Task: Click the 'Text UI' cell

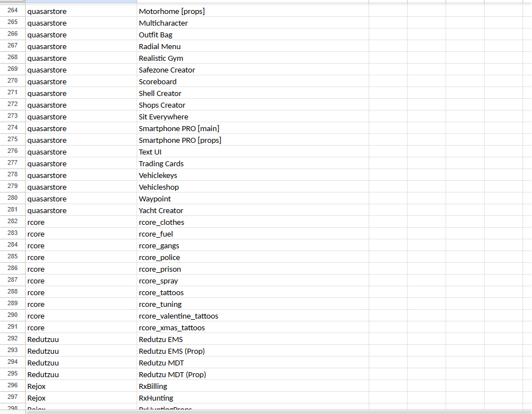Action: point(253,152)
